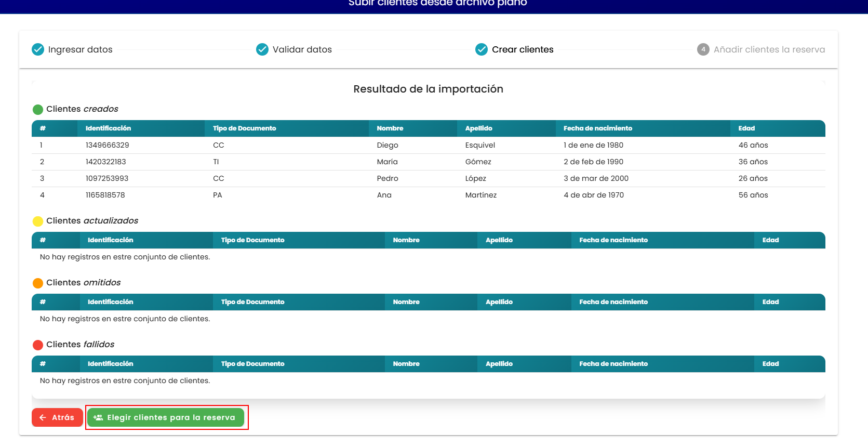The width and height of the screenshot is (868, 446).
Task: Click the red dot beside Clientes fallidos
Action: pyautogui.click(x=38, y=345)
